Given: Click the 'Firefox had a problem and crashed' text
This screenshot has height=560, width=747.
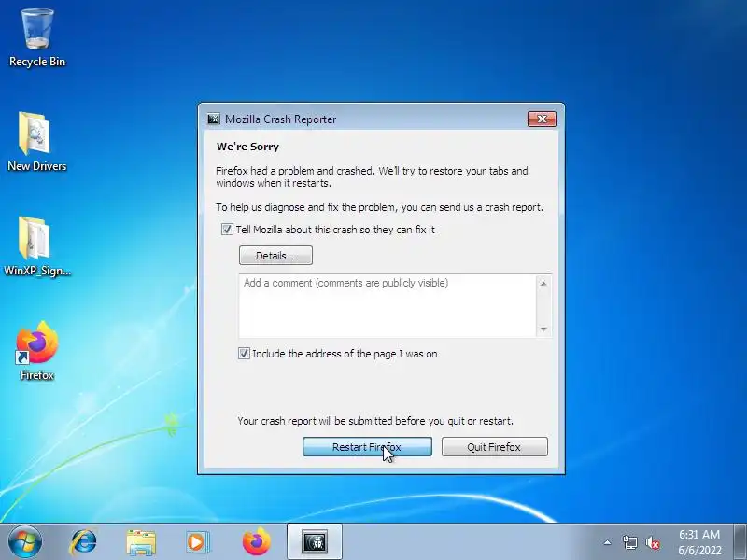Looking at the screenshot, I should 372,176.
